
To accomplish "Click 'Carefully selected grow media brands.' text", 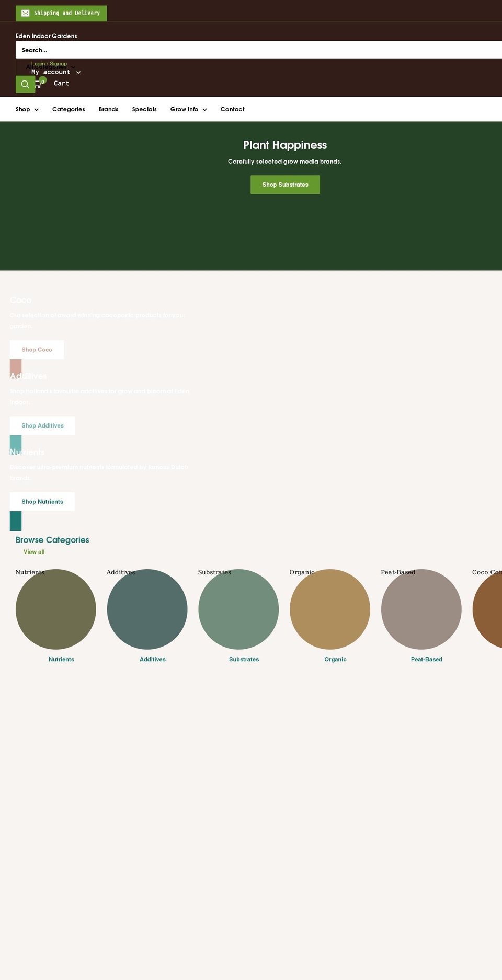I will (x=285, y=162).
